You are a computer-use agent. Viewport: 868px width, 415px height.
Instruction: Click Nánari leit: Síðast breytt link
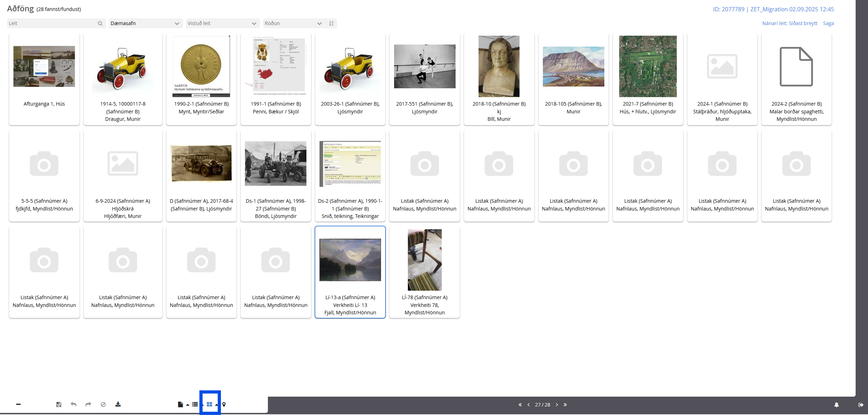coord(790,23)
